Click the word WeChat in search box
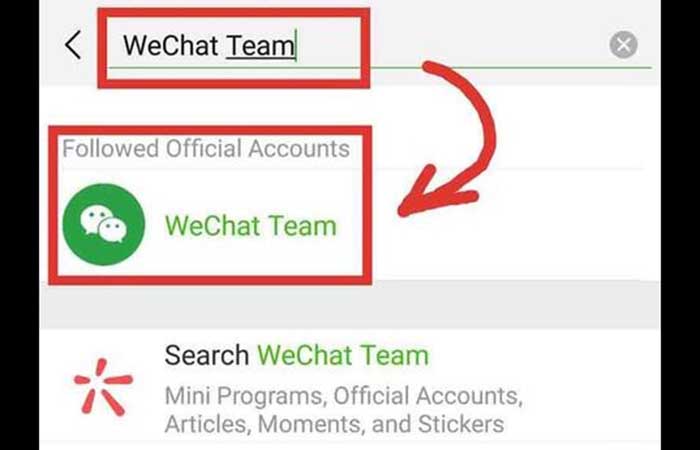700x450 pixels. click(x=171, y=46)
